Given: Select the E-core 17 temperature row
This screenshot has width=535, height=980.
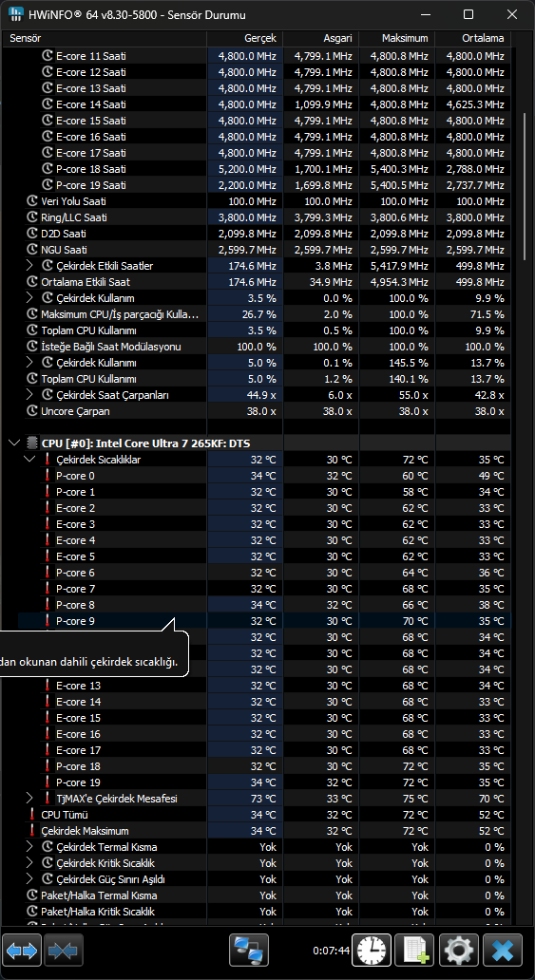Looking at the screenshot, I should click(x=264, y=750).
